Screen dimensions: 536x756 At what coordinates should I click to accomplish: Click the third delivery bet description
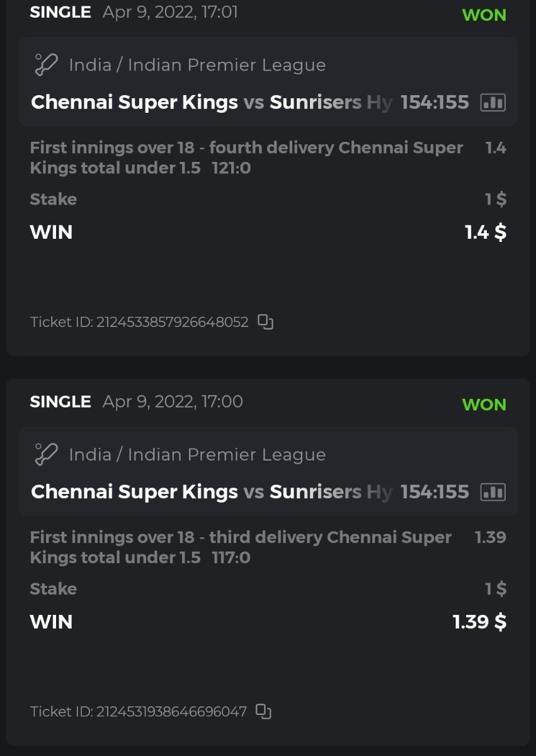241,547
